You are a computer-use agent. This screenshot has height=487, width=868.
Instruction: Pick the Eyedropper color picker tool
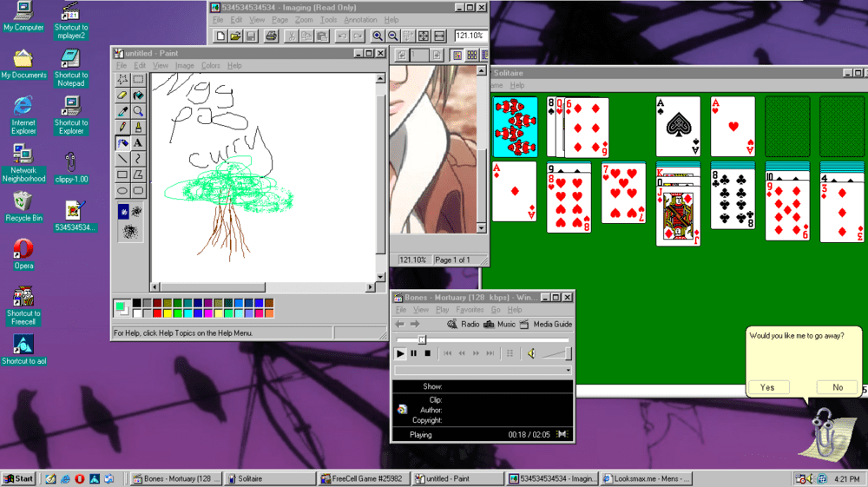122,111
